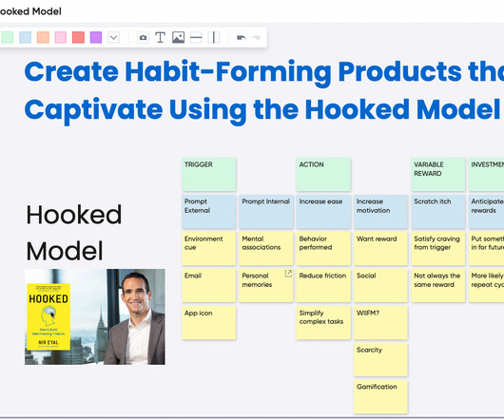Image resolution: width=504 pixels, height=420 pixels.
Task: Pick the orange sticky note color
Action: point(43,37)
